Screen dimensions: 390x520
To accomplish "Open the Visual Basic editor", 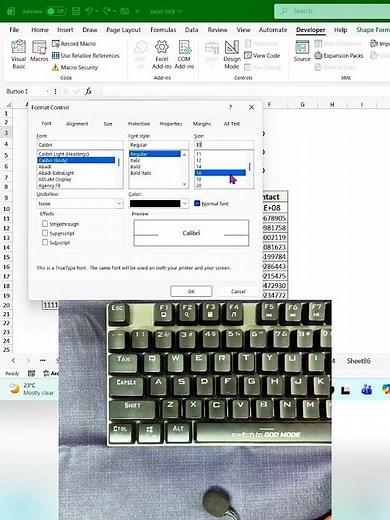I will pos(19,54).
